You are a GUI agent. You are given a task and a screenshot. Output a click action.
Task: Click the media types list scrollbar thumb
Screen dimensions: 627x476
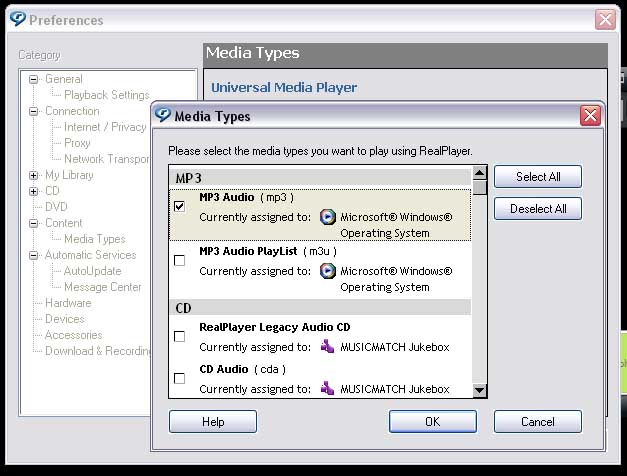click(479, 188)
